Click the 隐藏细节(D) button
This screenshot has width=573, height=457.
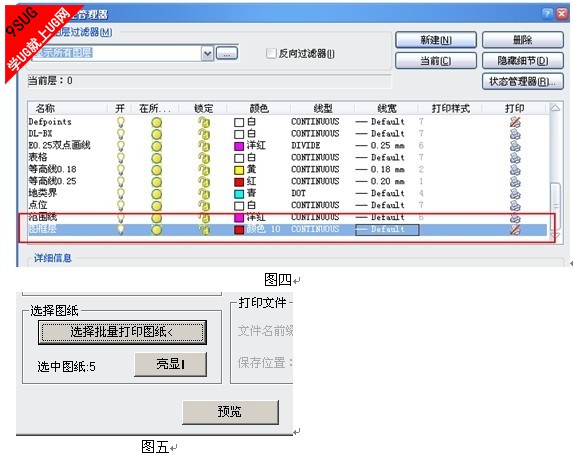point(523,61)
